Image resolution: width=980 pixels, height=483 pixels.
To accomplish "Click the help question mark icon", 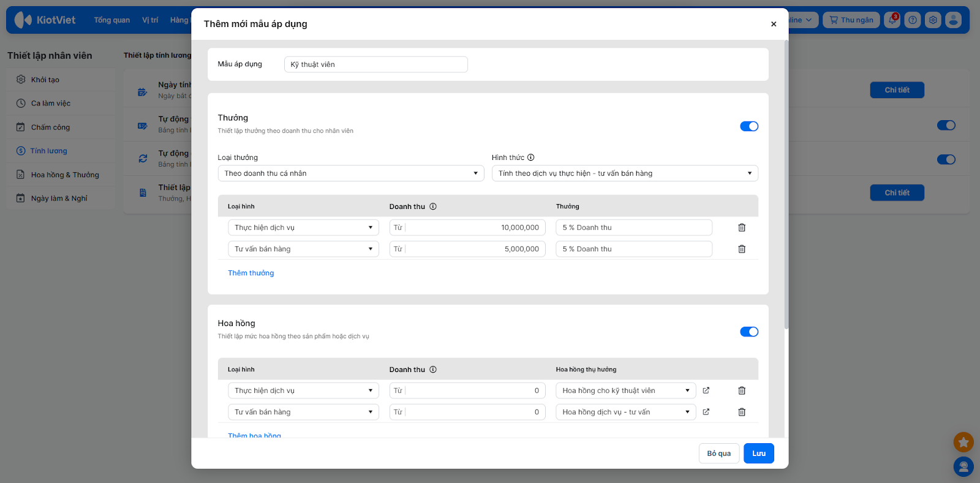I will [913, 20].
